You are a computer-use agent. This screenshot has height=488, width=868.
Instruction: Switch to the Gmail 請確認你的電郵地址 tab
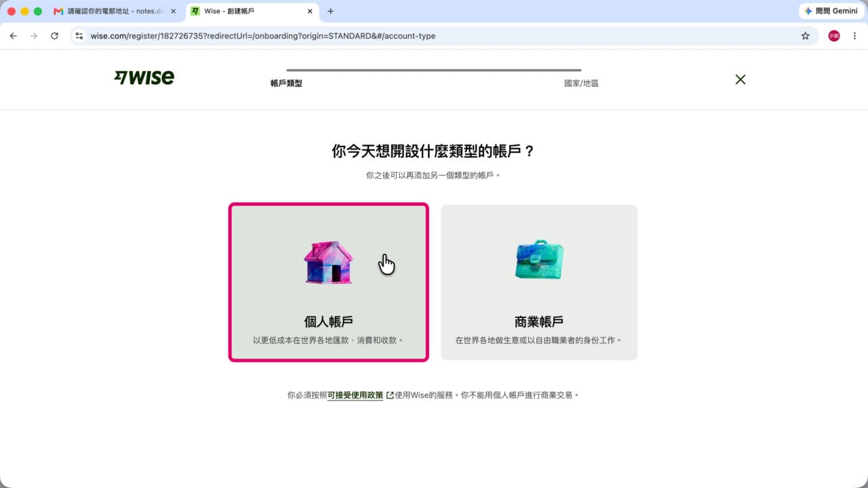pos(115,12)
